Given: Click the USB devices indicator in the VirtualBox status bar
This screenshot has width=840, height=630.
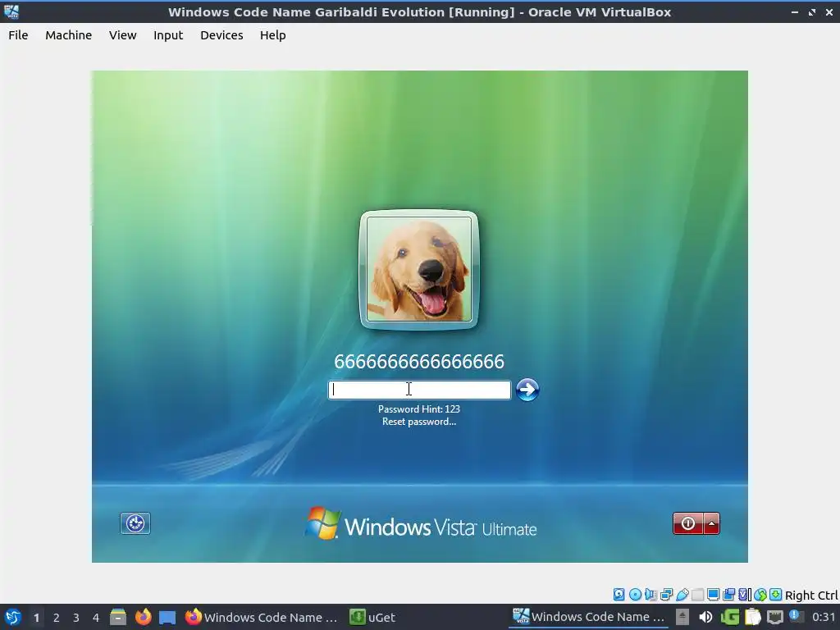Looking at the screenshot, I should [x=682, y=595].
